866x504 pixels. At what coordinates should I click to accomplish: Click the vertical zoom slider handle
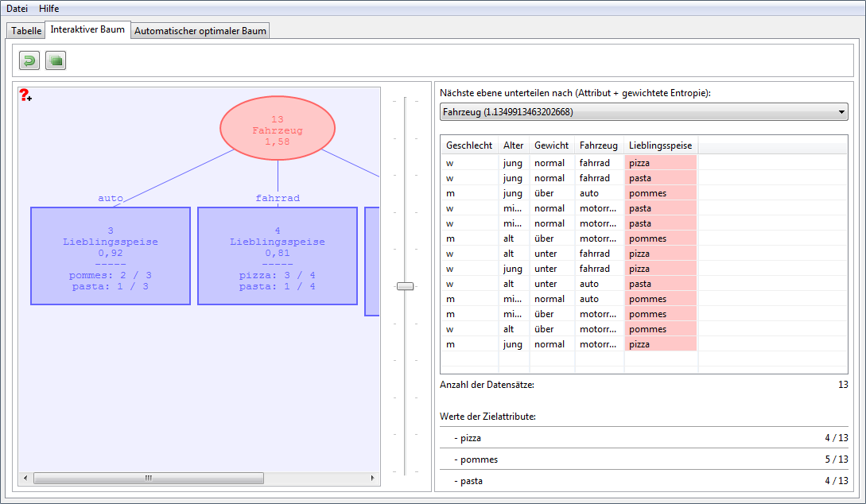click(x=406, y=286)
